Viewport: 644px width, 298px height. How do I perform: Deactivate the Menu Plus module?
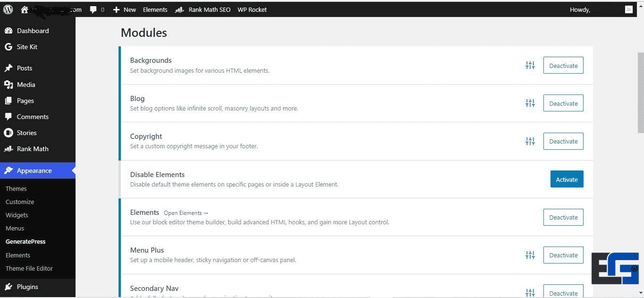point(563,255)
